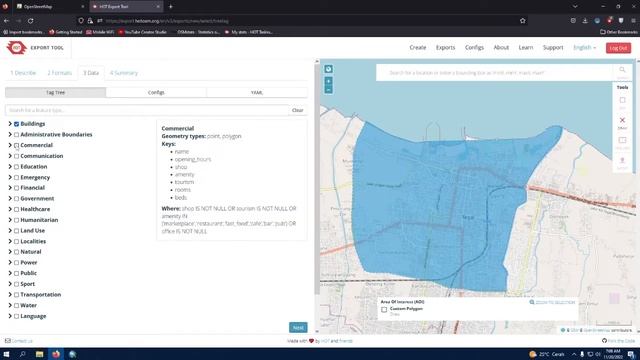Click the feature type search field
Viewport: 640px width, 360px height.
pyautogui.click(x=147, y=110)
